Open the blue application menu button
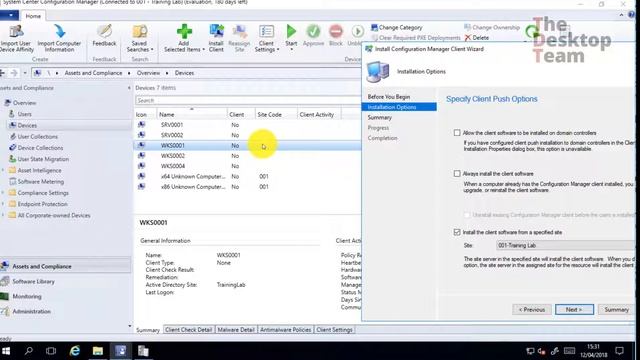Screen dimensions: 640x360 [9, 16]
